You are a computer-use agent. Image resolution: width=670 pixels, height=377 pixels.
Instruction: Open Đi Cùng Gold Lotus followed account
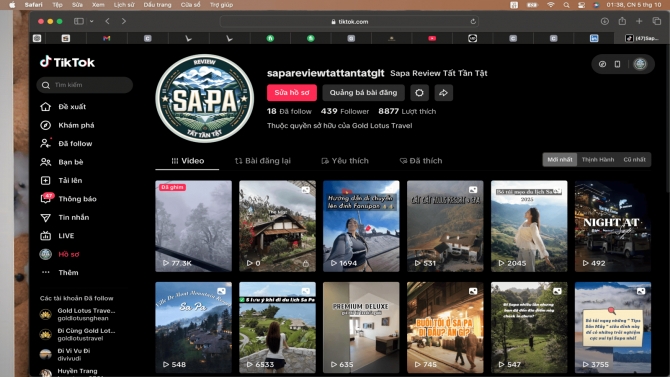click(78, 334)
